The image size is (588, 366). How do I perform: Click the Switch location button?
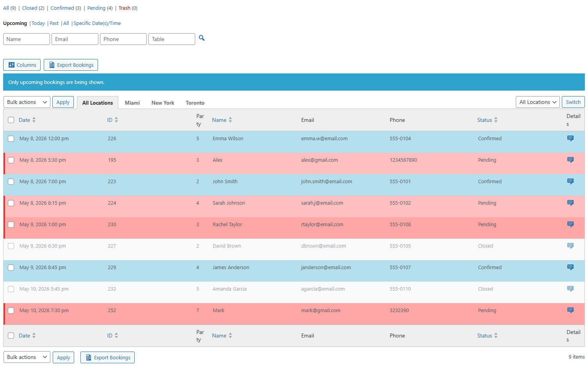[x=573, y=102]
